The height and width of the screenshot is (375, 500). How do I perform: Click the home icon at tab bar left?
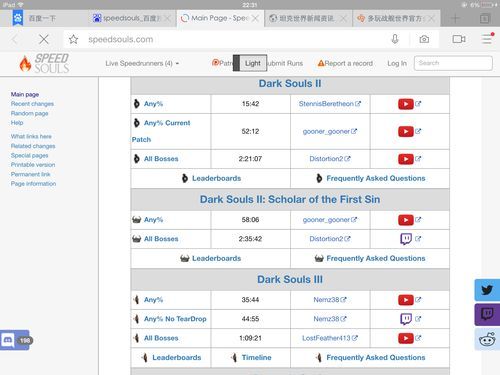[x=18, y=18]
